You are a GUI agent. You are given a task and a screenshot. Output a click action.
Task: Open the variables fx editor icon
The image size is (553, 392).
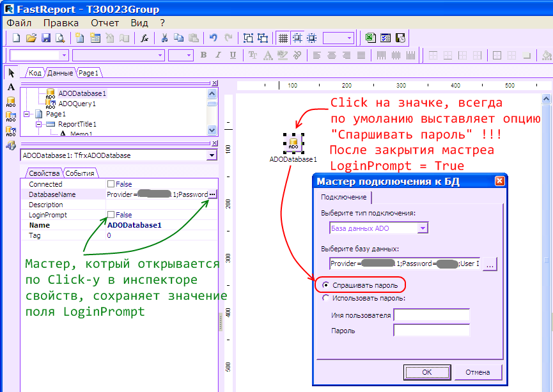pos(144,38)
